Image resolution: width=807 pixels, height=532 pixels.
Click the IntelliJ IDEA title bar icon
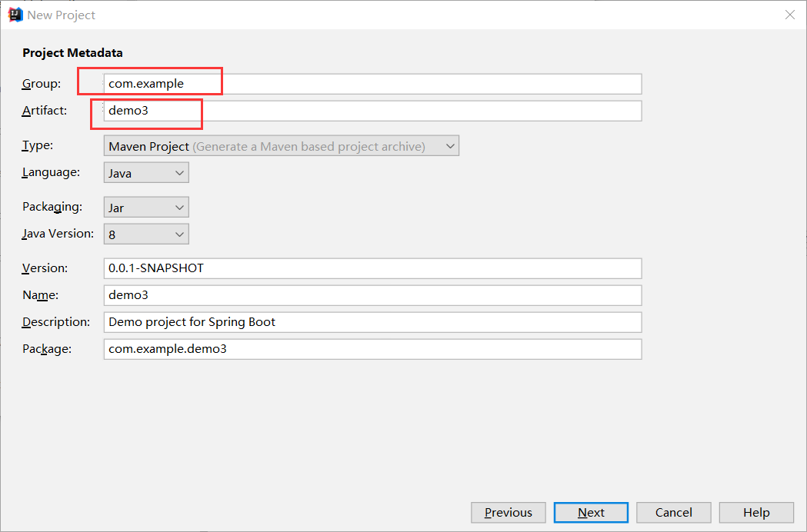click(x=15, y=15)
